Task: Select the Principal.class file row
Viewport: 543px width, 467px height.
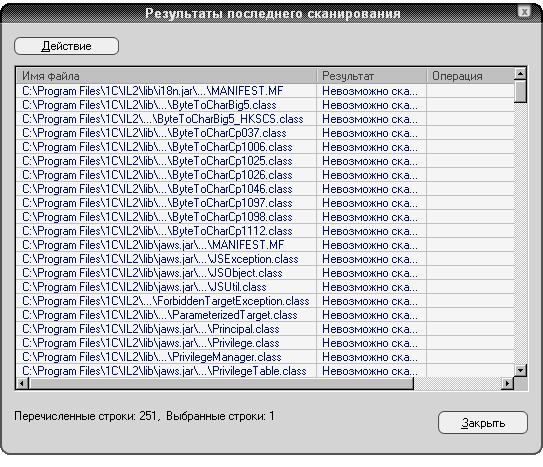Action: click(265, 329)
